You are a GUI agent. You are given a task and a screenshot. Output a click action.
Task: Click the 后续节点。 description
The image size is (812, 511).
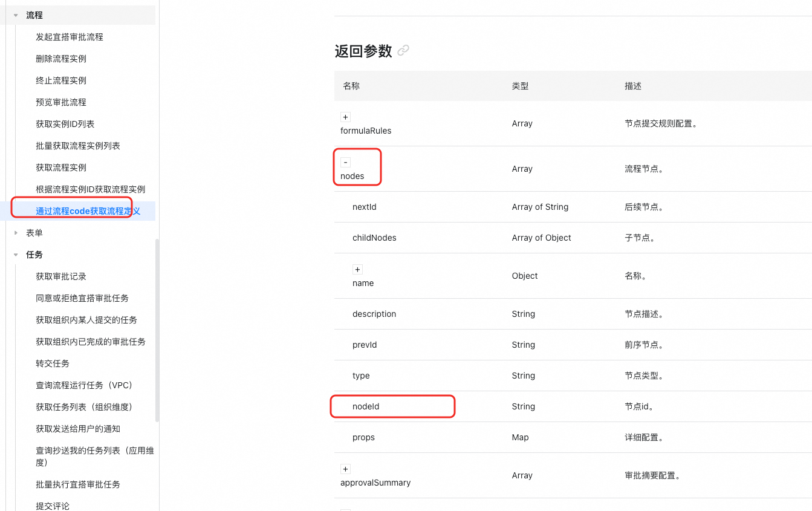[x=644, y=207]
